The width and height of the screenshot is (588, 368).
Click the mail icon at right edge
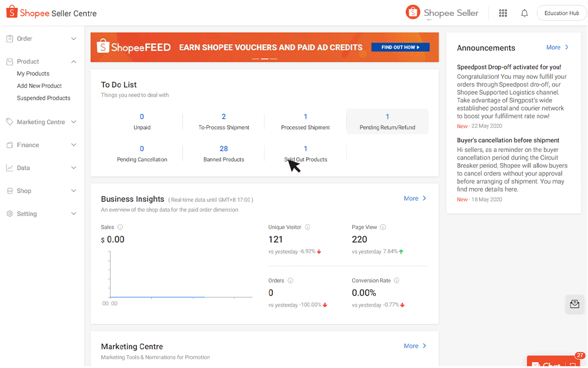coord(574,304)
